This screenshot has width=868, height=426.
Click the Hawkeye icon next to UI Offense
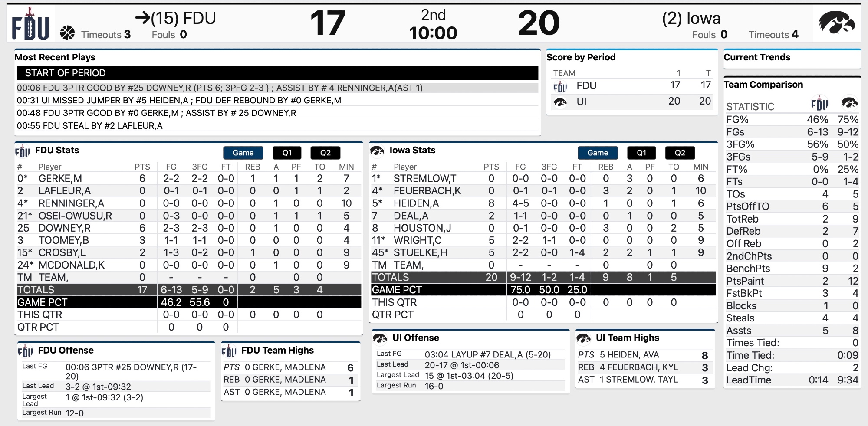380,338
